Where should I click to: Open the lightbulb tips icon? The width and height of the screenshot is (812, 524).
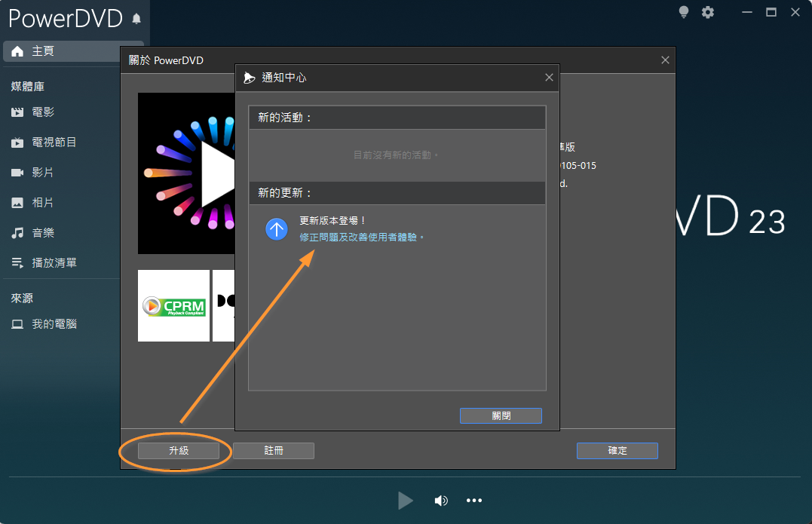click(684, 12)
